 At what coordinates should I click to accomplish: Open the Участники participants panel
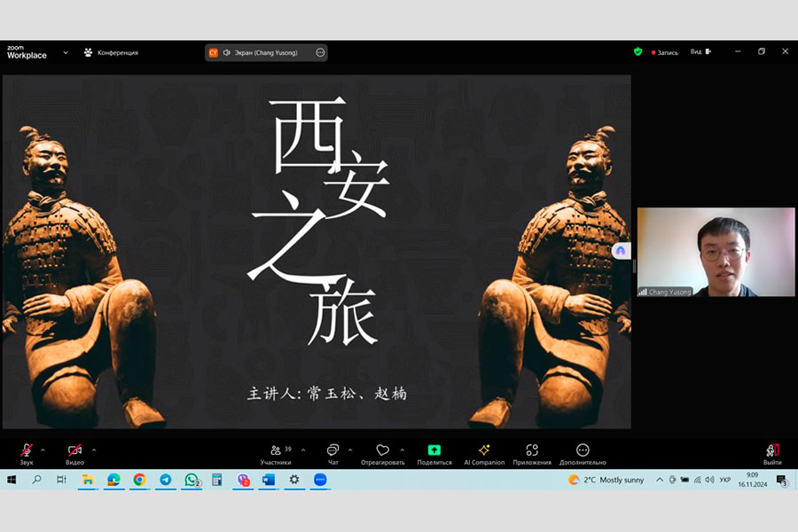coord(276,454)
